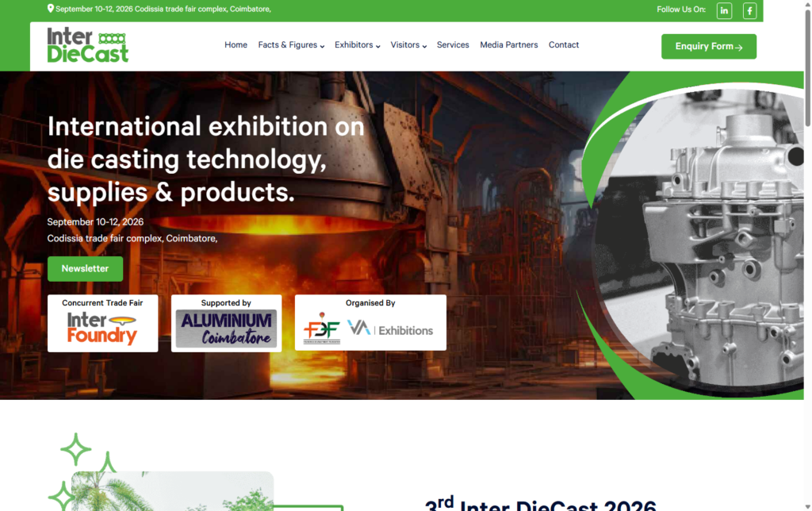The width and height of the screenshot is (812, 511).
Task: Click the die cast engine image
Action: coord(714,238)
